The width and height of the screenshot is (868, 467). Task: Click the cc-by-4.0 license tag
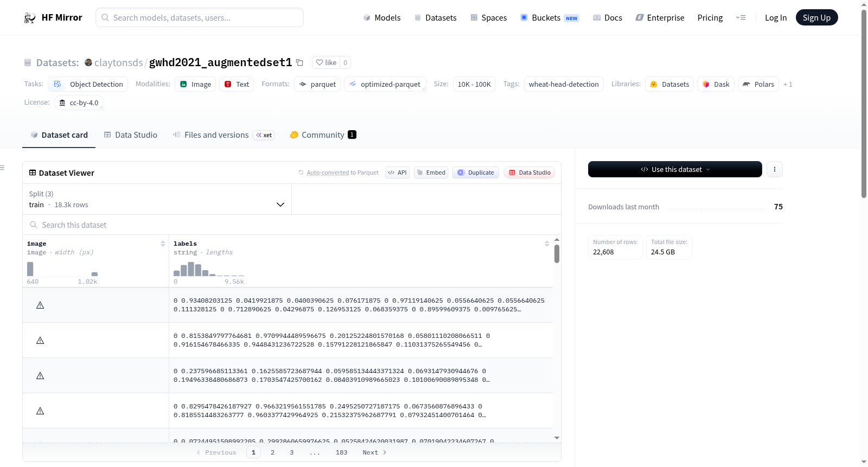coord(79,103)
